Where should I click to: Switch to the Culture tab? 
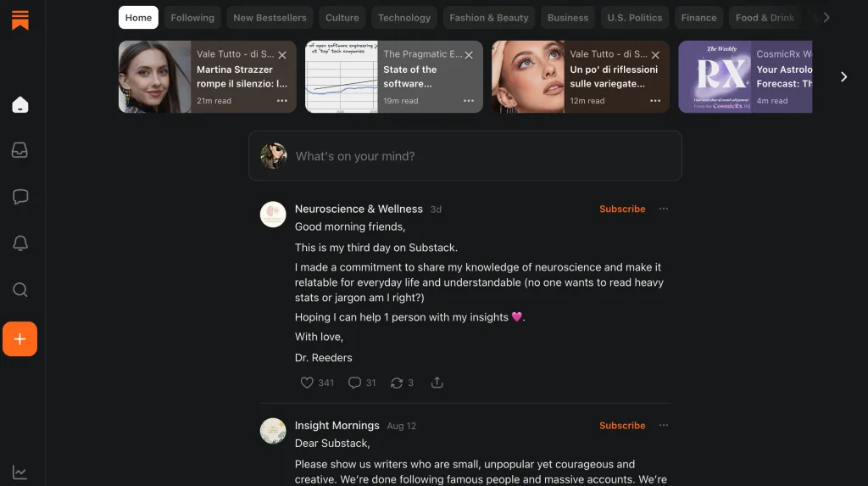(342, 18)
